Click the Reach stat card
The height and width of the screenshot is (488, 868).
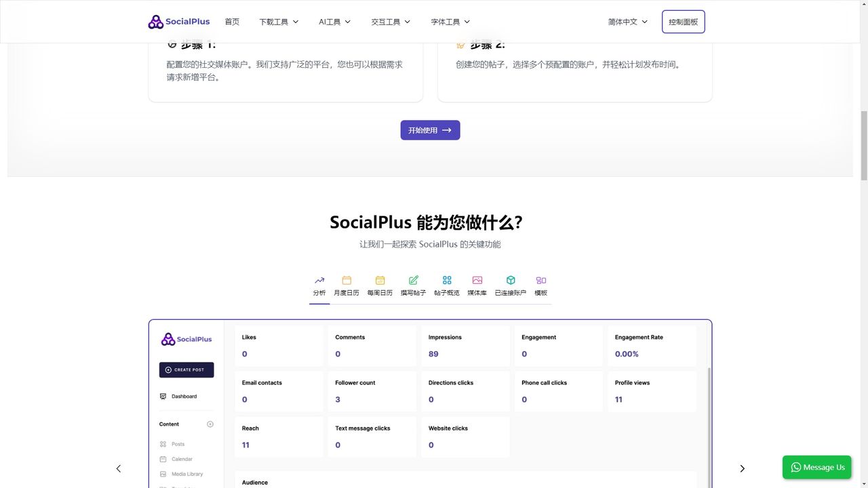(x=279, y=436)
